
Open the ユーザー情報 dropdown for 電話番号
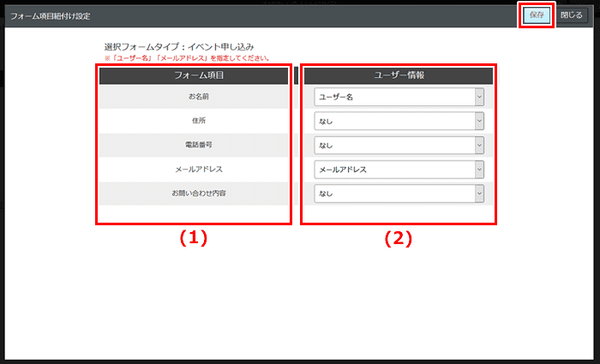coord(399,146)
